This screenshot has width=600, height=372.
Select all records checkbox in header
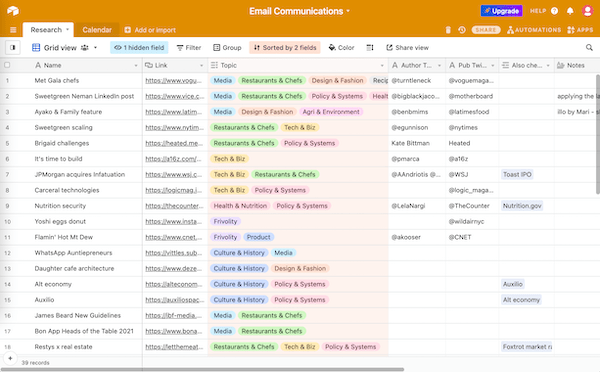[7, 65]
